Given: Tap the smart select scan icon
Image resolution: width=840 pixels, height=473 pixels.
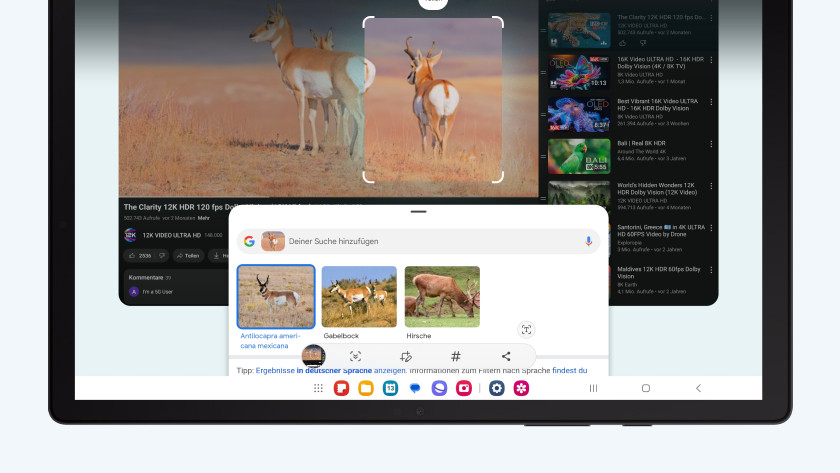Looking at the screenshot, I should click(355, 356).
